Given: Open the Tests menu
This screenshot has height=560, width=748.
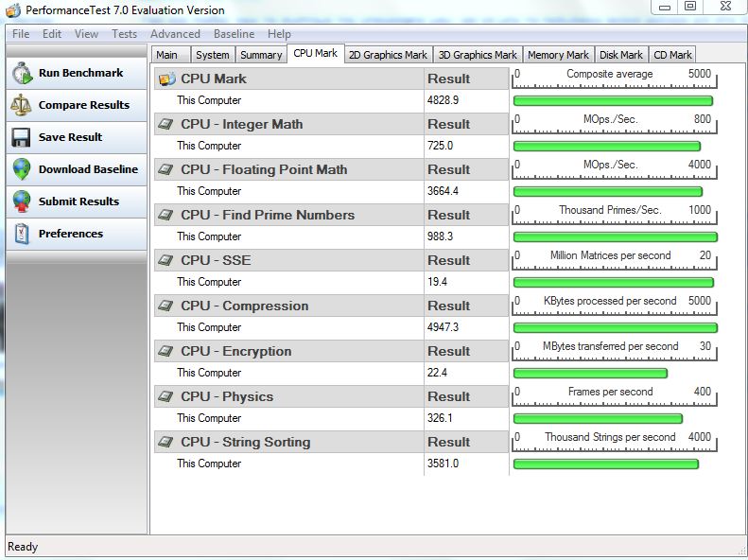Looking at the screenshot, I should (125, 34).
